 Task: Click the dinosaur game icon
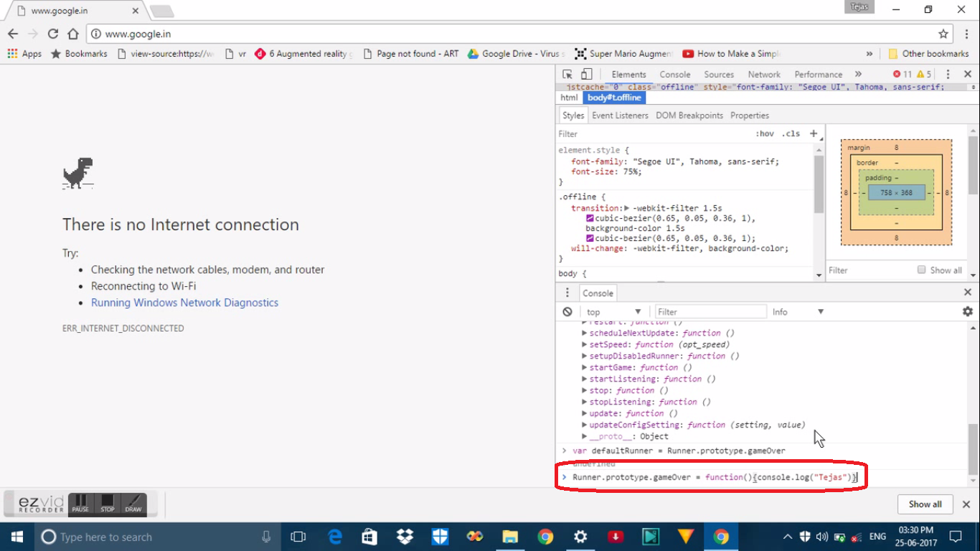tap(77, 173)
